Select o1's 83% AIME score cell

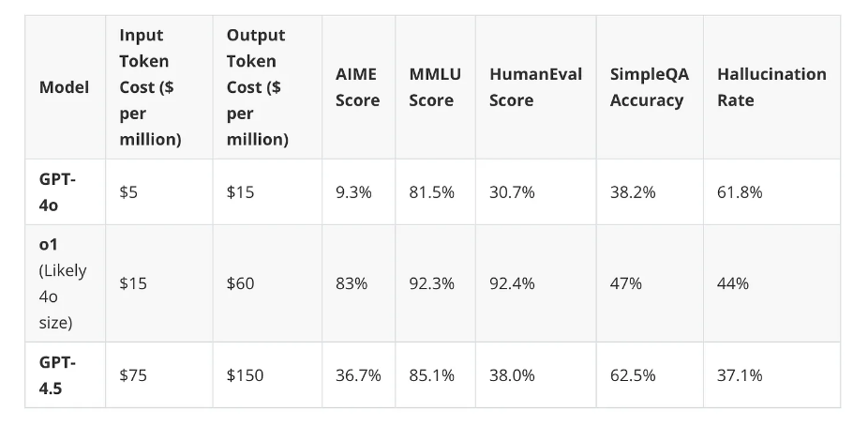[352, 283]
